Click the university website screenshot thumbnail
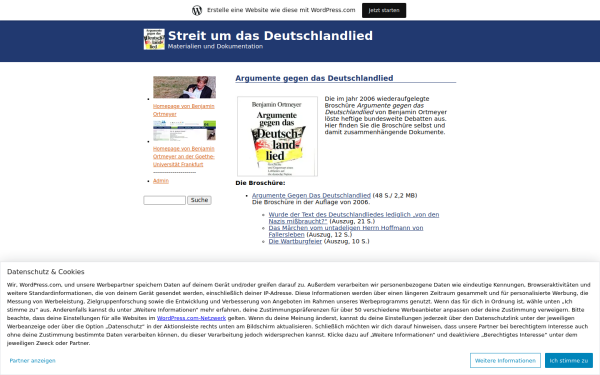600x375 pixels. [184, 130]
